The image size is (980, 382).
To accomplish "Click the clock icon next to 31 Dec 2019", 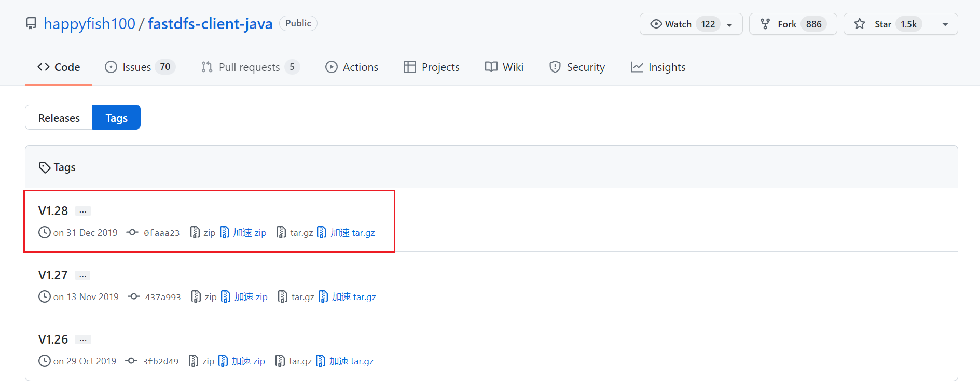I will tap(45, 232).
